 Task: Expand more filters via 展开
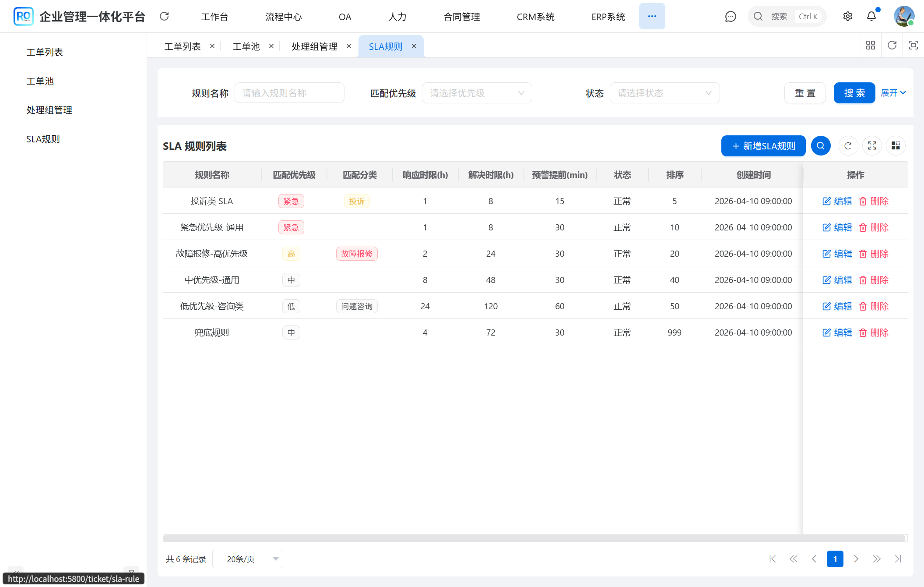point(893,93)
